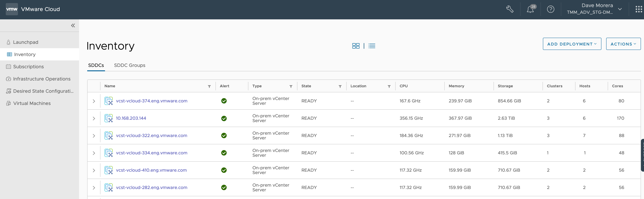Switch to SDDC Groups tab
The image size is (644, 199).
click(129, 65)
